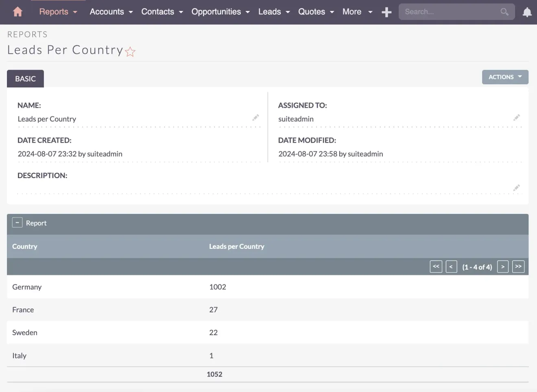Viewport: 537px width, 392px height.
Task: Click the edit pencil beside DESCRIPTION
Action: coord(517,187)
